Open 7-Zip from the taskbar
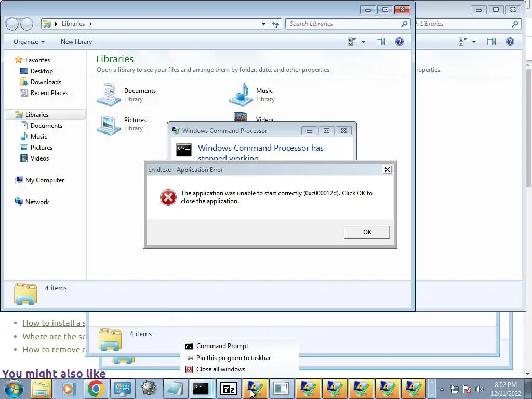 [x=229, y=389]
